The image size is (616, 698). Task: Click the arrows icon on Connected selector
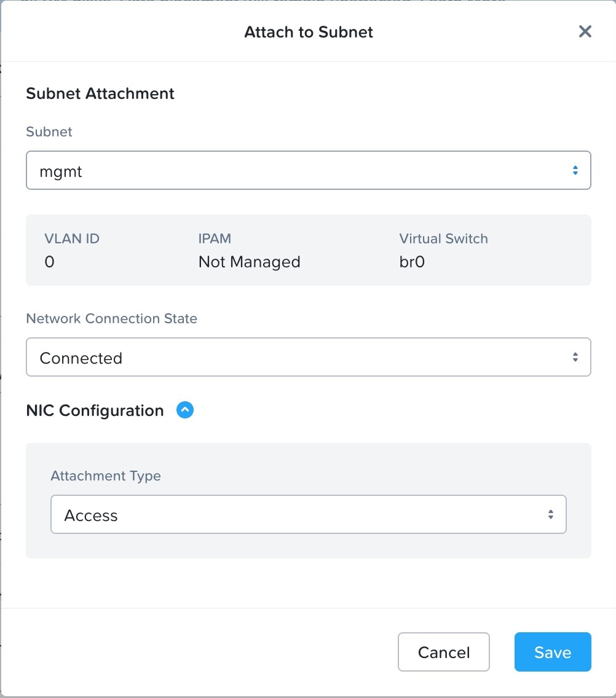[575, 357]
